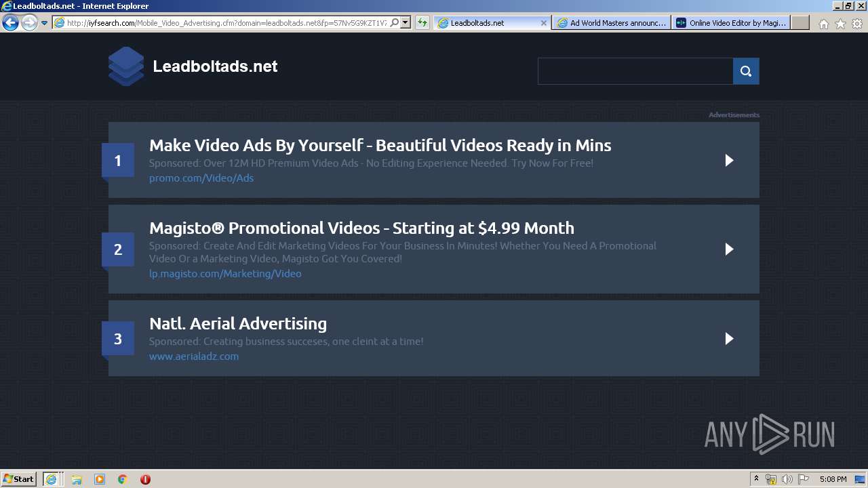The height and width of the screenshot is (488, 868).
Task: Open the Magisto Promotional Videos headline
Action: (x=361, y=228)
